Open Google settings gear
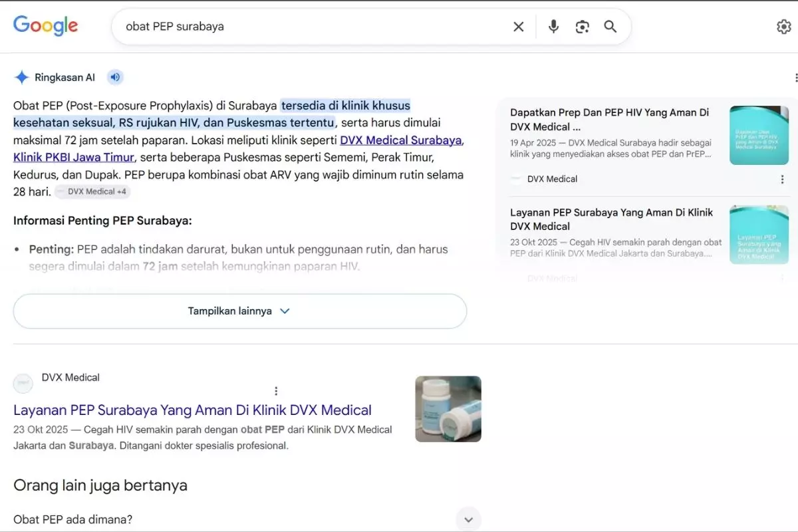This screenshot has width=798, height=532. (784, 27)
